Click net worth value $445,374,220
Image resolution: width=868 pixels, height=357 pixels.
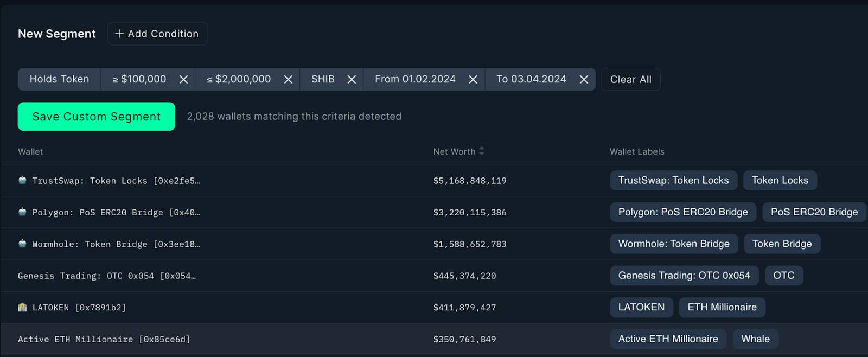464,276
